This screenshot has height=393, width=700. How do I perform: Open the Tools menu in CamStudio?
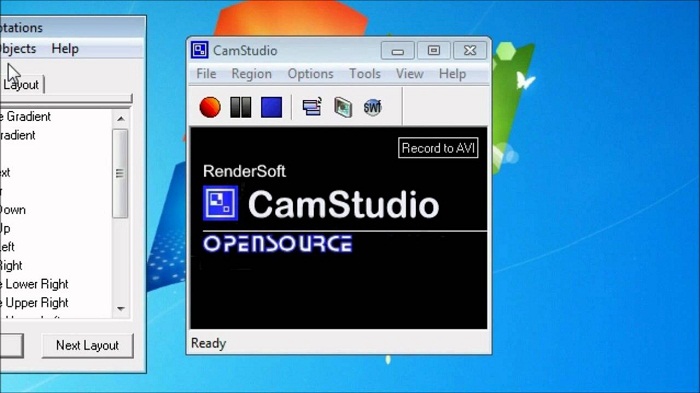click(x=365, y=74)
